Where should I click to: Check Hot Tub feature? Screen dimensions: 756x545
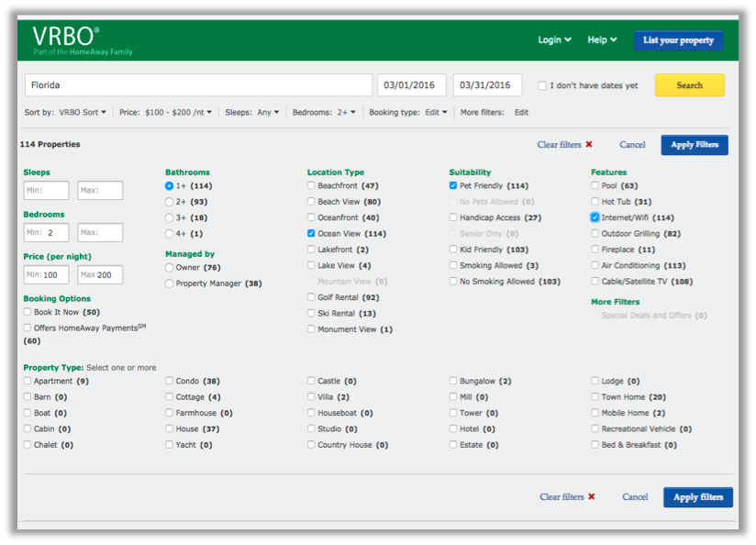[595, 202]
